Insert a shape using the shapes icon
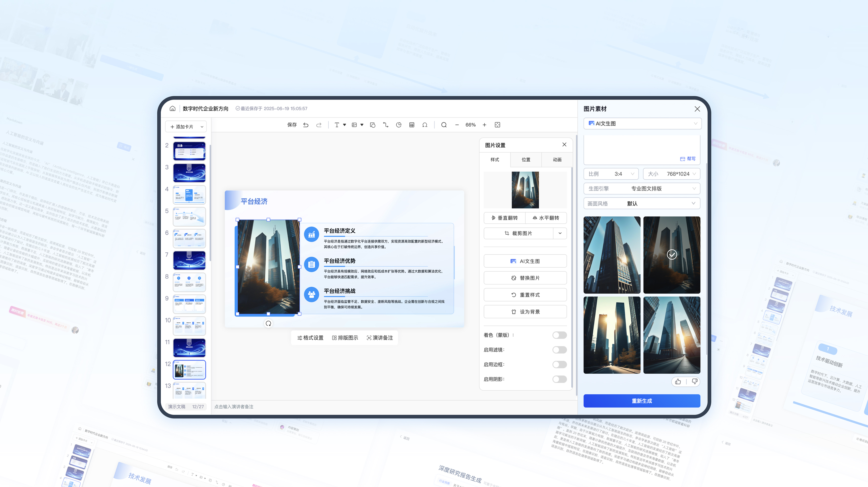This screenshot has height=487, width=868. [372, 125]
